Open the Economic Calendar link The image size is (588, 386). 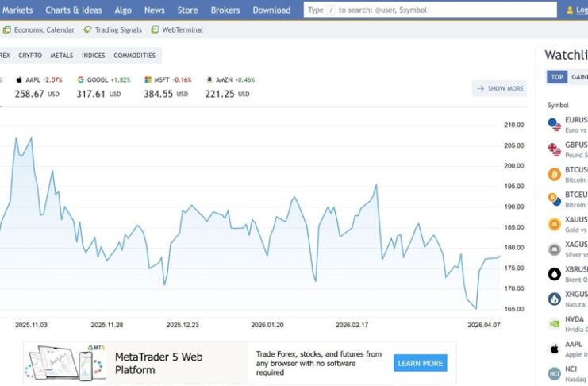click(x=44, y=29)
